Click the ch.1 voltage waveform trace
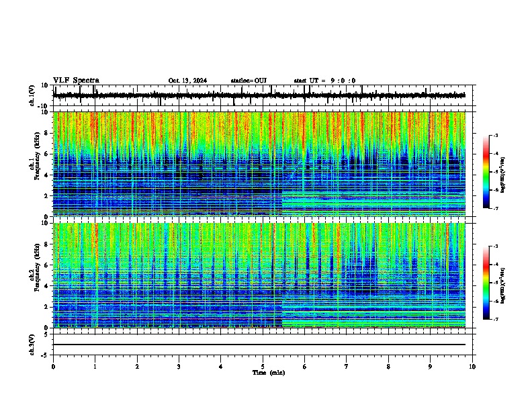The image size is (532, 411). (259, 95)
